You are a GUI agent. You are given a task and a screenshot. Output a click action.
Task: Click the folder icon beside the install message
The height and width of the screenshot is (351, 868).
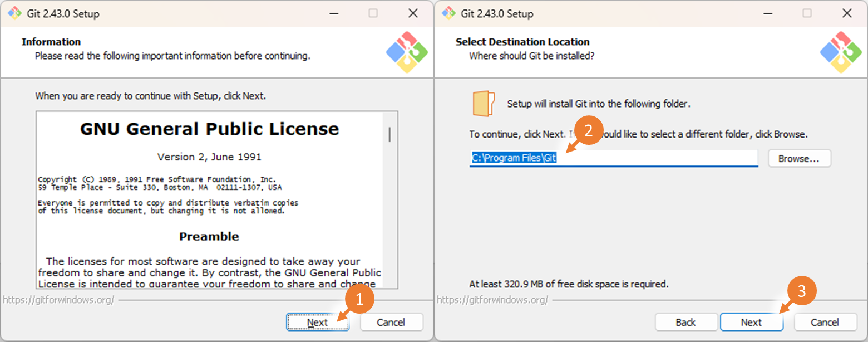484,104
